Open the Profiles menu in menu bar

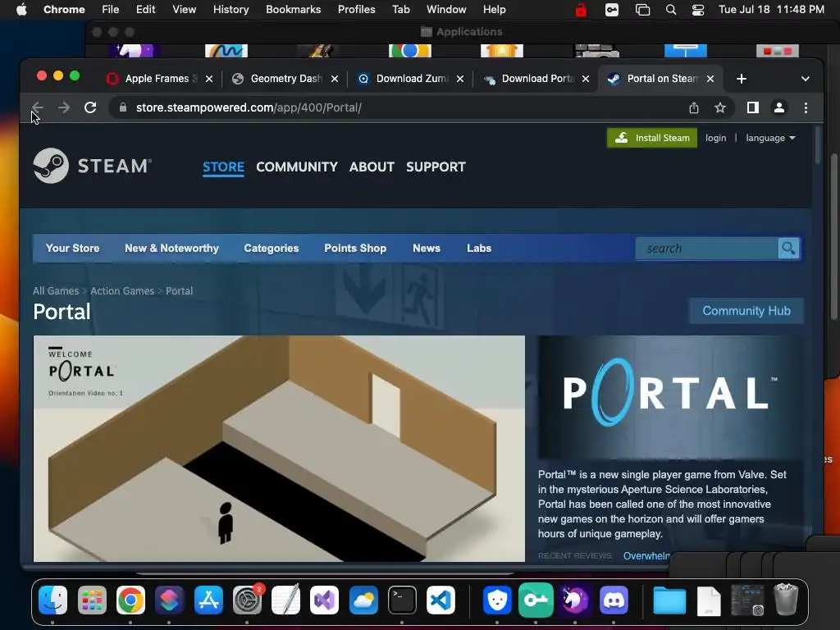pyautogui.click(x=356, y=10)
